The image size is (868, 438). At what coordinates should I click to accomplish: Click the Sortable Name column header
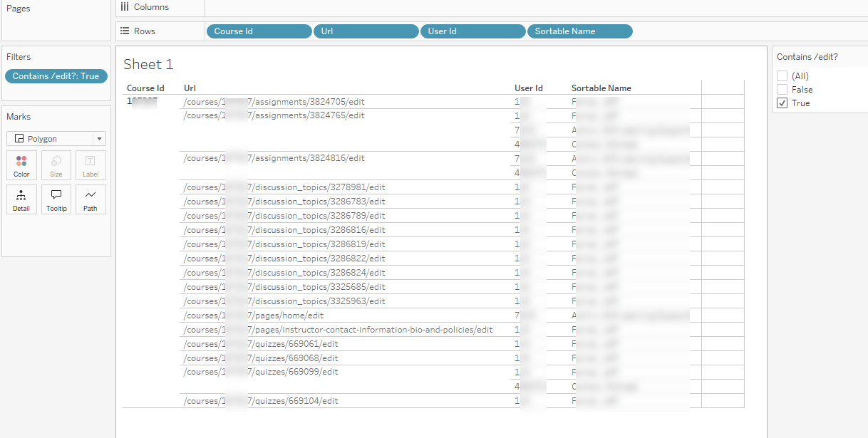(601, 88)
